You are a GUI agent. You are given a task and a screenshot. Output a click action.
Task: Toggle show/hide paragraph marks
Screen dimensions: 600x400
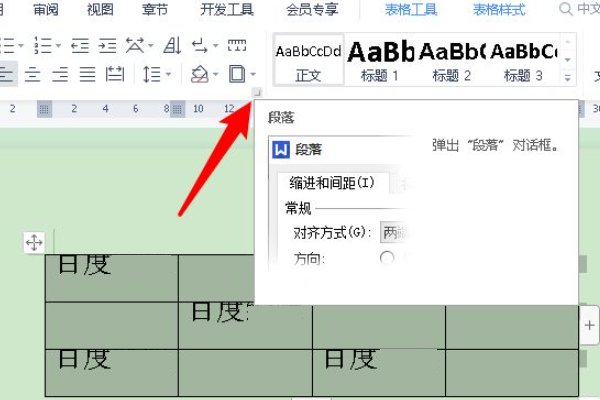[x=199, y=46]
